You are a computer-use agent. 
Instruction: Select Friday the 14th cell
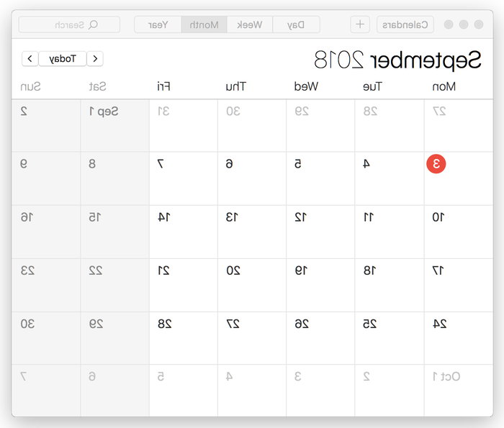(183, 232)
